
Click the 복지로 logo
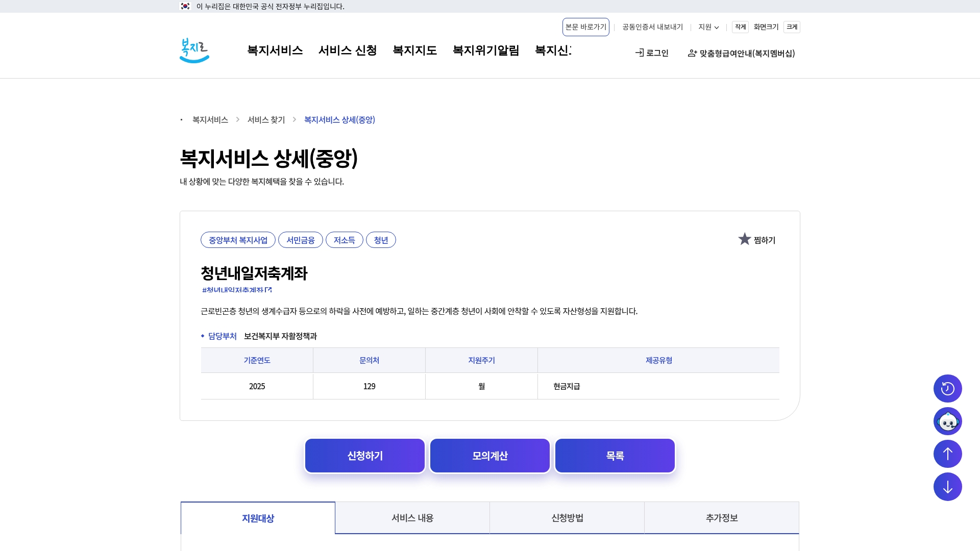tap(194, 51)
